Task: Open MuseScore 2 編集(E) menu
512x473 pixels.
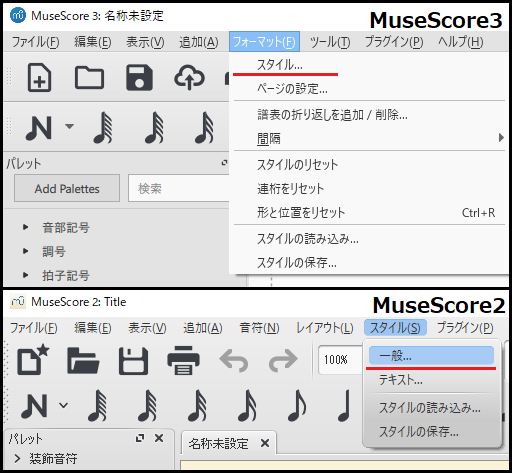Action: (x=93, y=328)
